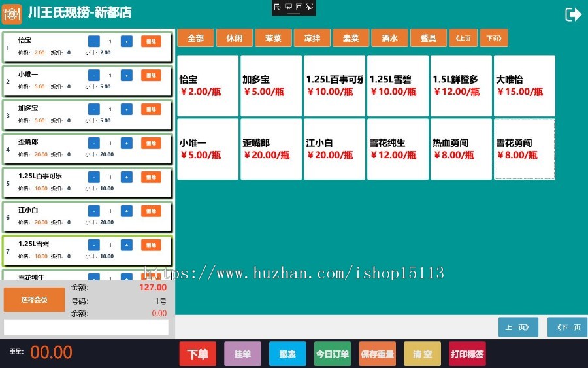The height and width of the screenshot is (368, 588).
Task: Select the 全部 category tab
Action: (x=195, y=38)
